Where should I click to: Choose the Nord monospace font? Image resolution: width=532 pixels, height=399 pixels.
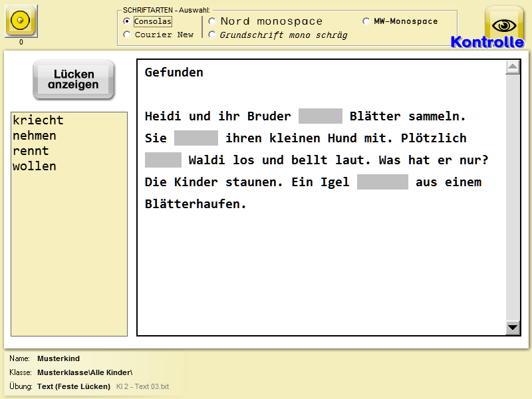(x=212, y=21)
